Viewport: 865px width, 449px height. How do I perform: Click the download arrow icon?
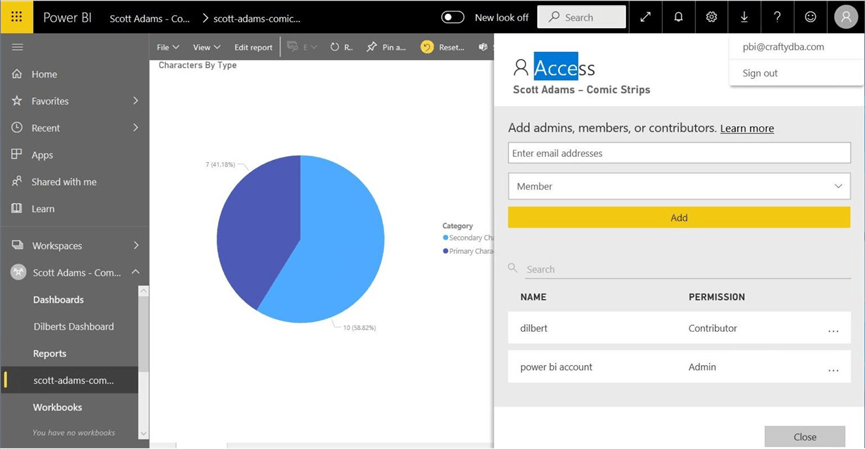point(744,17)
